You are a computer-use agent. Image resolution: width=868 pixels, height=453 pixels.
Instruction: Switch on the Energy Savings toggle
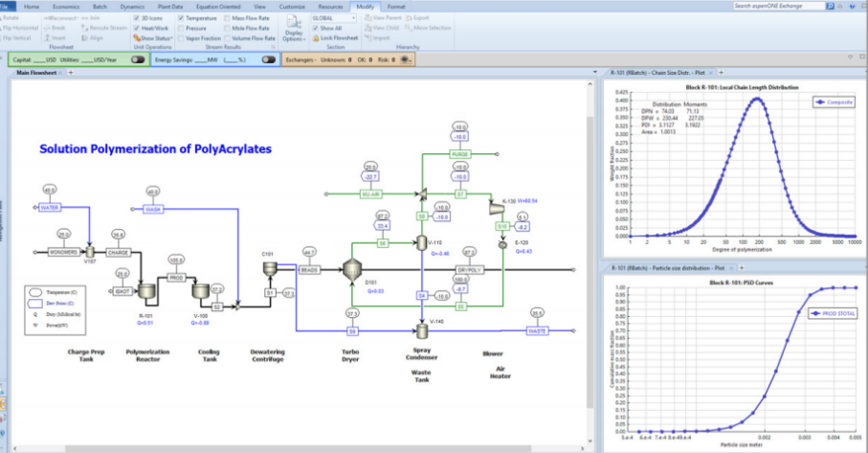pyautogui.click(x=269, y=59)
